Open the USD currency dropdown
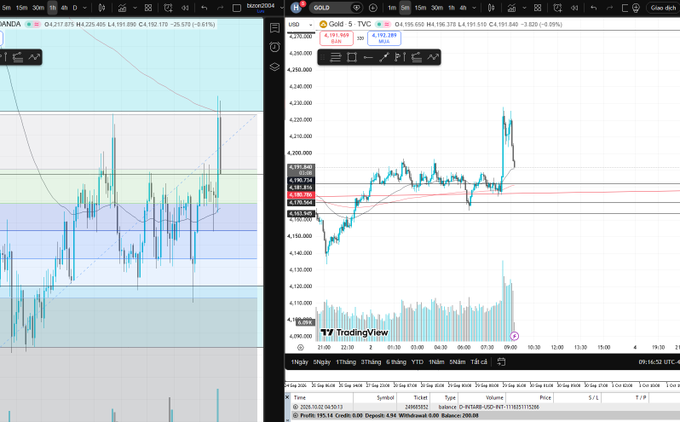This screenshot has width=680, height=422. 301,25
